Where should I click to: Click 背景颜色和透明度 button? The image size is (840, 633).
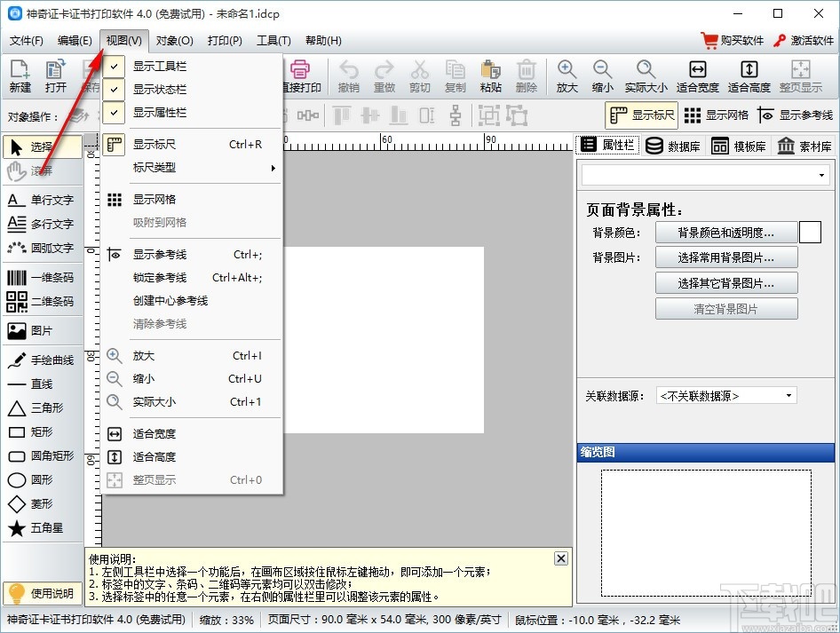click(726, 233)
